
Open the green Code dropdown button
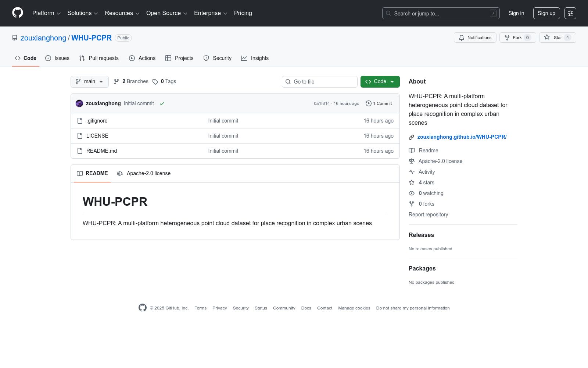(380, 82)
